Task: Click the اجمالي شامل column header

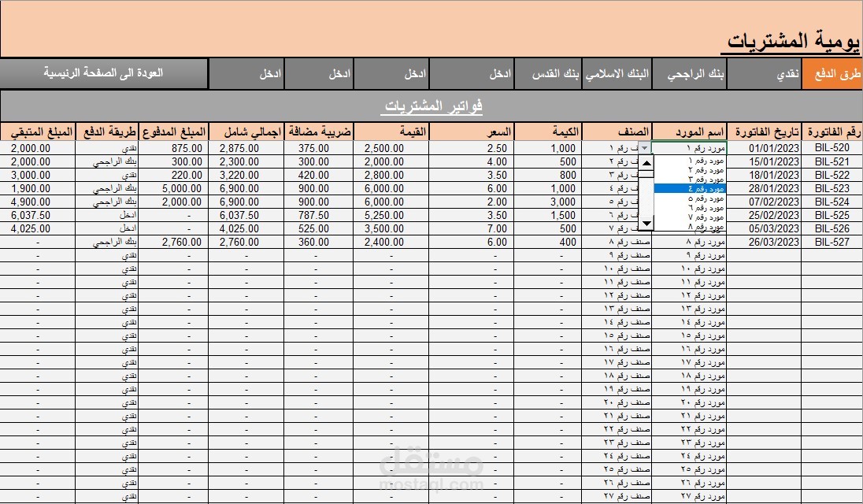Action: point(246,132)
